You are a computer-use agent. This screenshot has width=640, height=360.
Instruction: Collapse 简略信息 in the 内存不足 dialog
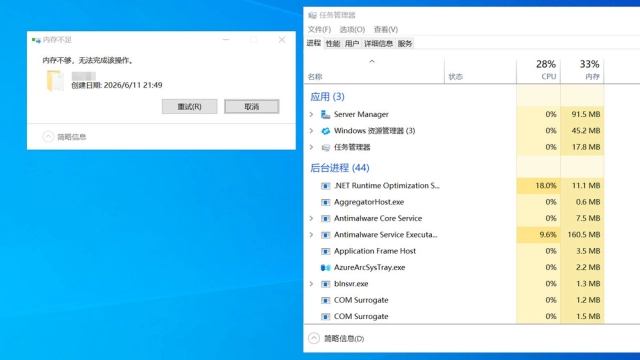click(x=64, y=137)
